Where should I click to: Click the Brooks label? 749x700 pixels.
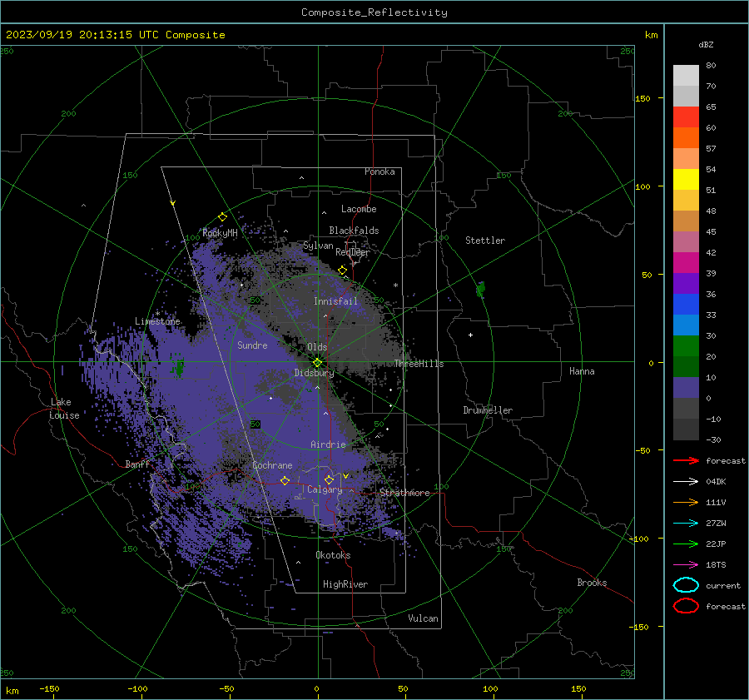click(592, 583)
